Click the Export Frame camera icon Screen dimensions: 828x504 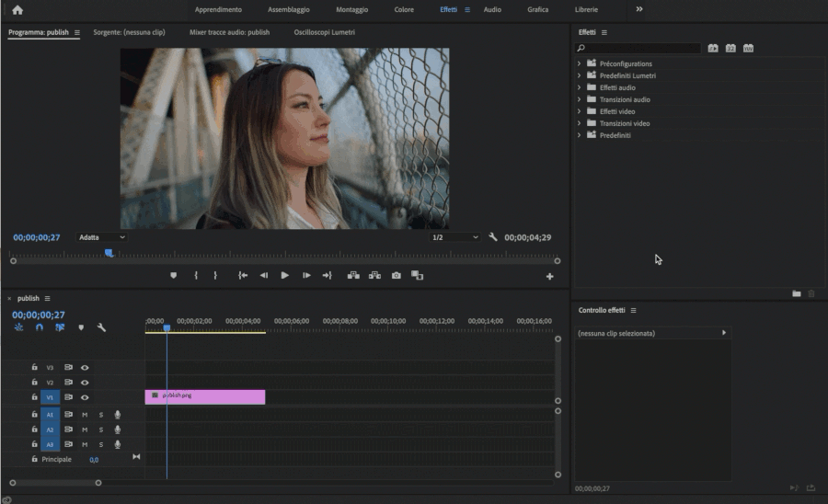[397, 275]
